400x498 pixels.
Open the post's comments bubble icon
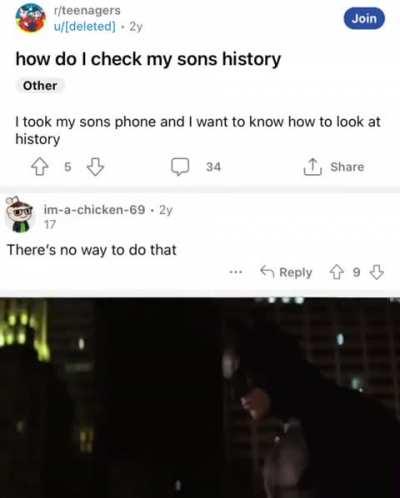point(180,166)
